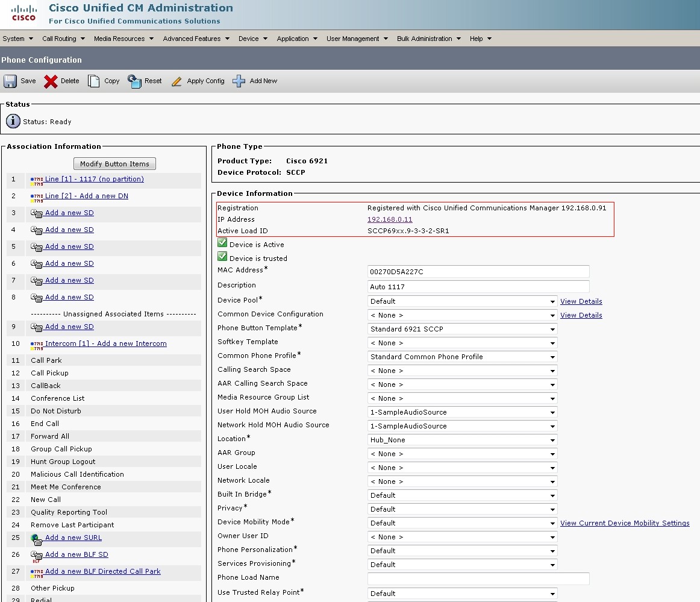Open the User Management menu
Screen dimensions: 700x602
coord(357,39)
